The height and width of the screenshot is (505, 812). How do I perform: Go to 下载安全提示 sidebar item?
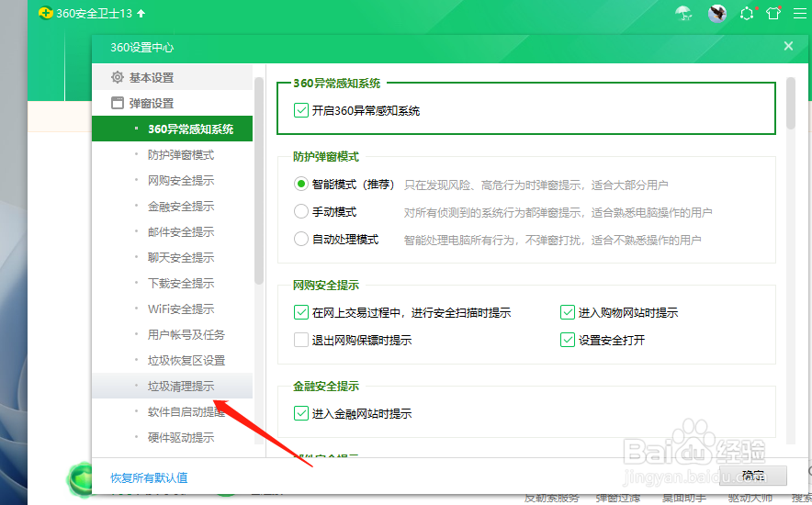[172, 283]
